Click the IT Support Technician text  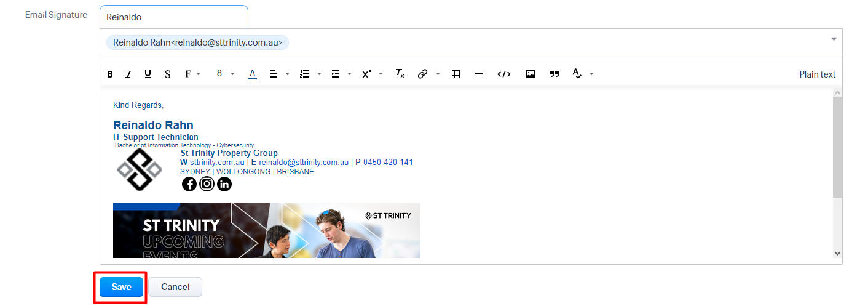156,137
